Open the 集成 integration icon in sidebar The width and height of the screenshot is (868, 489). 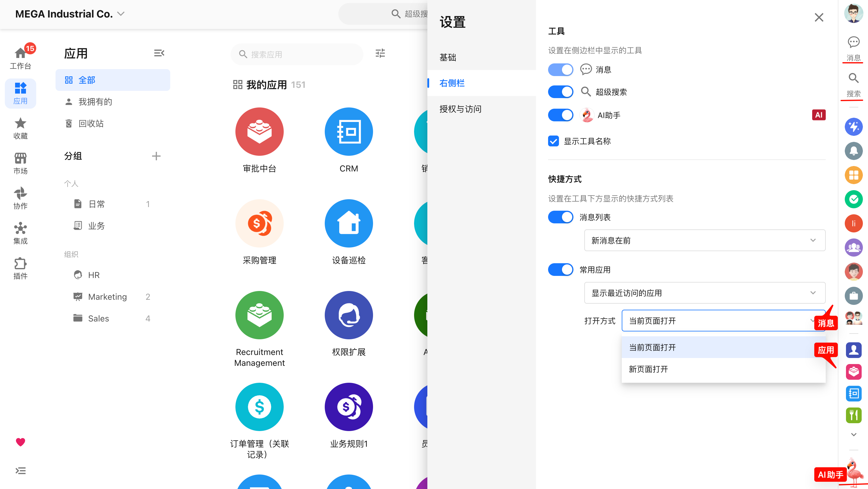[20, 233]
